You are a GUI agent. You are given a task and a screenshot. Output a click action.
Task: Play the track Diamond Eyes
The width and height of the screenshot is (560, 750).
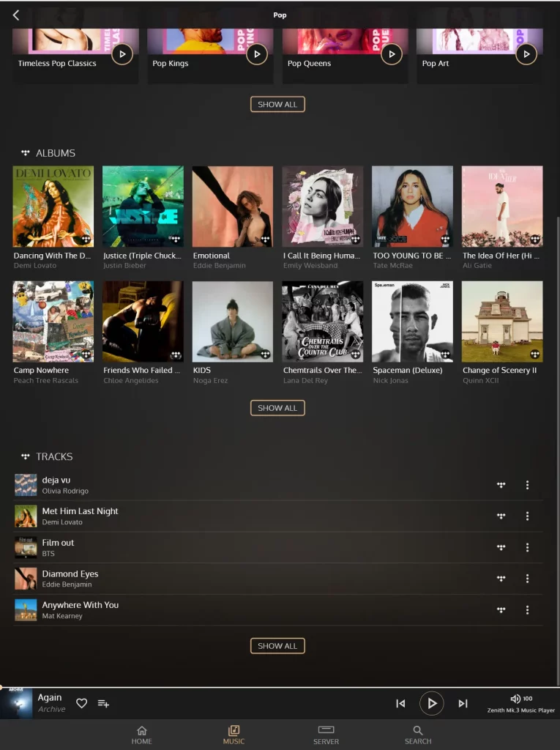click(x=277, y=579)
